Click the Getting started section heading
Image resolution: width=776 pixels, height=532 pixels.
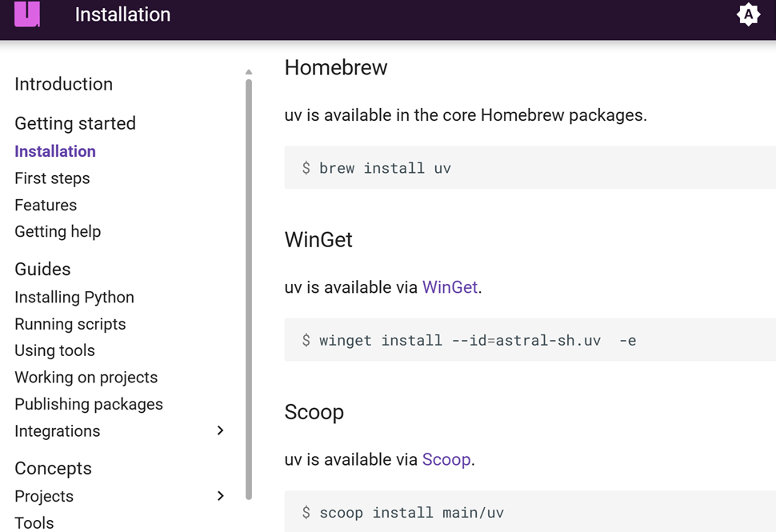75,123
